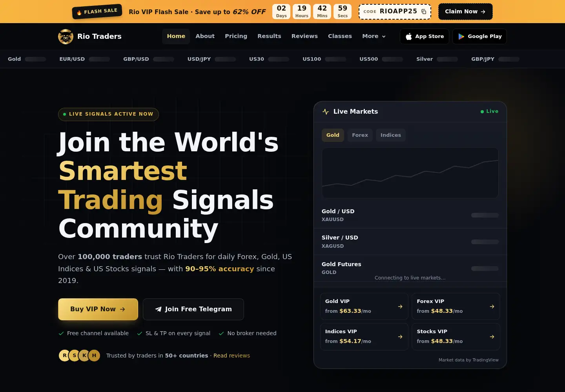Click the Hours countdown box
This screenshot has height=392, width=565.
click(302, 11)
